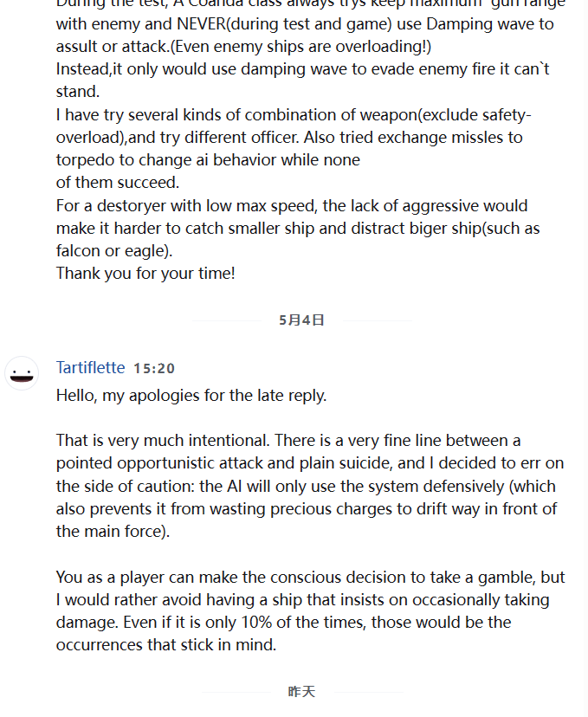The image size is (588, 717).
Task: Open the Tartiflette username profile link
Action: tap(90, 368)
